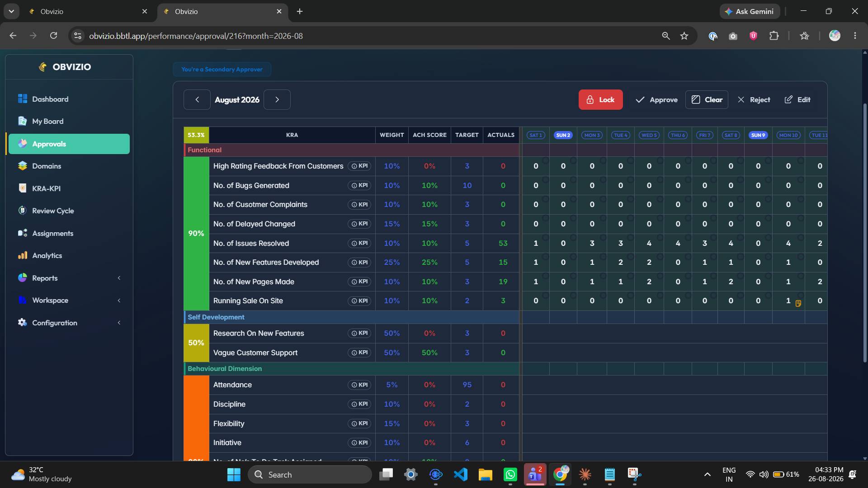Click the Domains sidebar icon
Screen dimensions: 868x488
coord(22,166)
